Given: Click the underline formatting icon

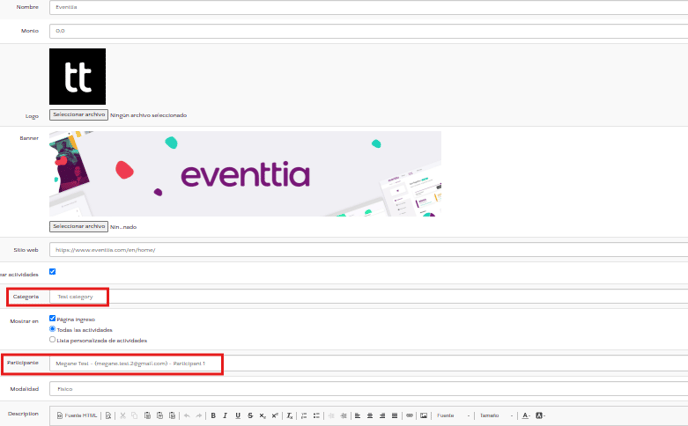Looking at the screenshot, I should click(x=237, y=414).
